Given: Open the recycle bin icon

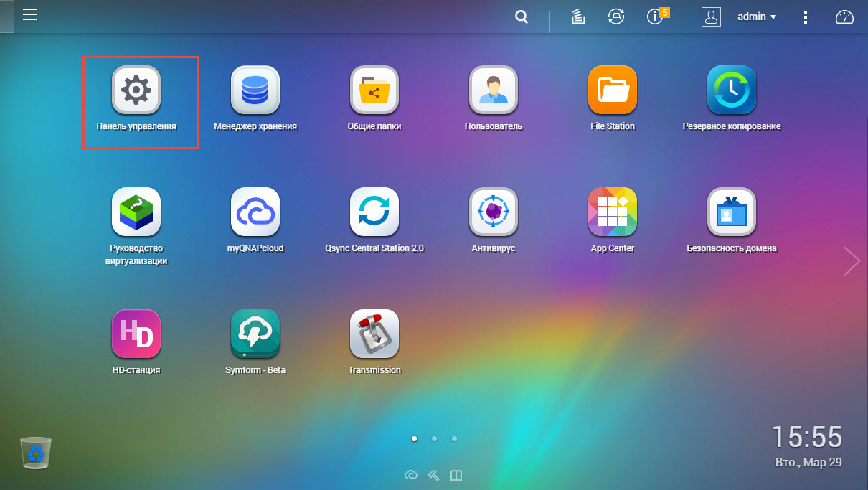Looking at the screenshot, I should tap(36, 452).
